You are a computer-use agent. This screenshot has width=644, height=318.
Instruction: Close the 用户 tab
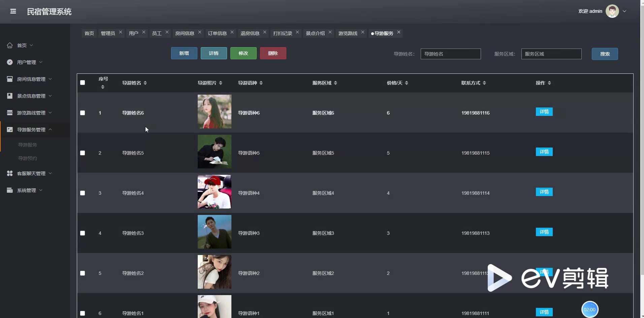click(x=144, y=32)
